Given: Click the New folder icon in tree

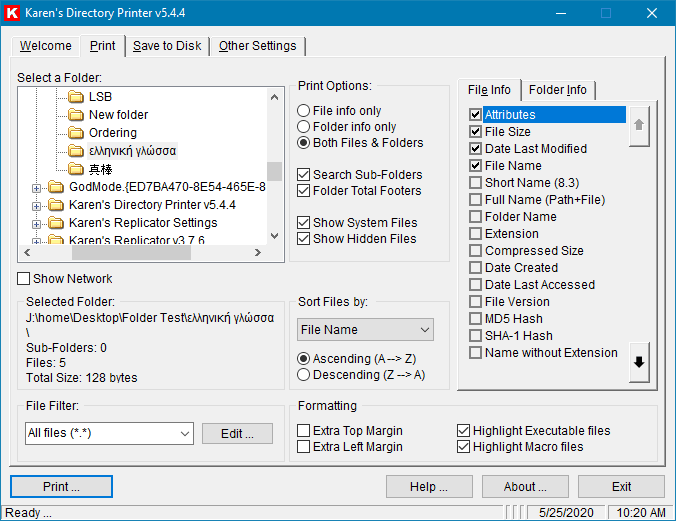Looking at the screenshot, I should [x=75, y=115].
